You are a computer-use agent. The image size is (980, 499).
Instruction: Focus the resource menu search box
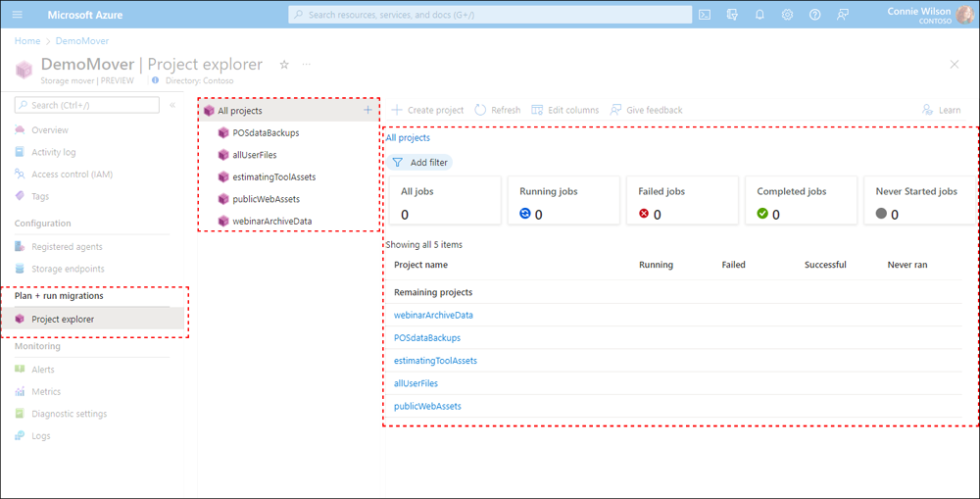(x=87, y=105)
